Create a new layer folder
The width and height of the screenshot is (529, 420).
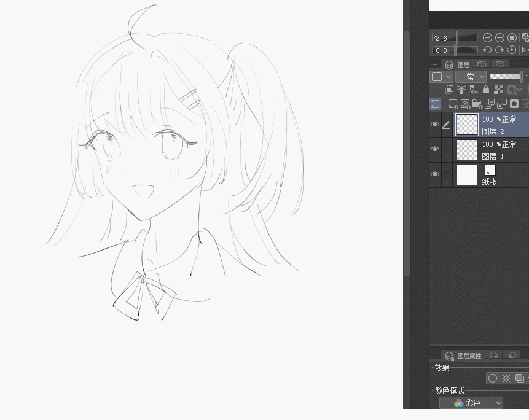[x=477, y=104]
